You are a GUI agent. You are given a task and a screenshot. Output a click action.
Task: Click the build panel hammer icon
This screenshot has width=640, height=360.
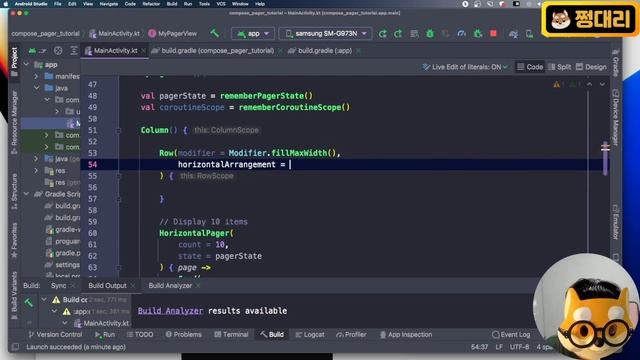click(x=29, y=302)
